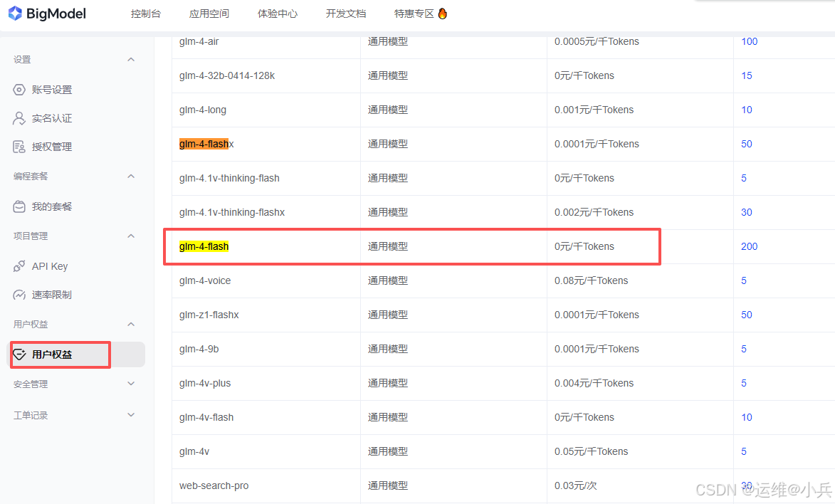The height and width of the screenshot is (504, 835).
Task: Click the glm-4-voice model name
Action: [x=205, y=280]
